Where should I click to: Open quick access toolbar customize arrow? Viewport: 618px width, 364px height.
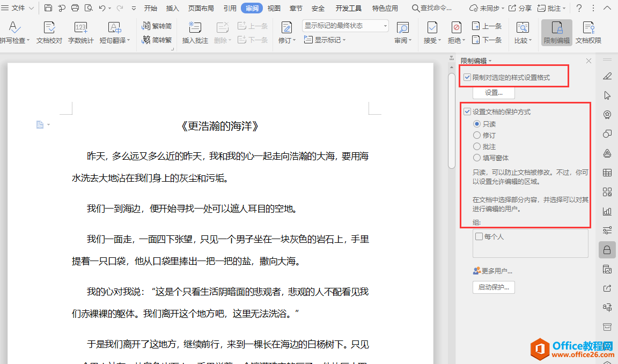[134, 8]
